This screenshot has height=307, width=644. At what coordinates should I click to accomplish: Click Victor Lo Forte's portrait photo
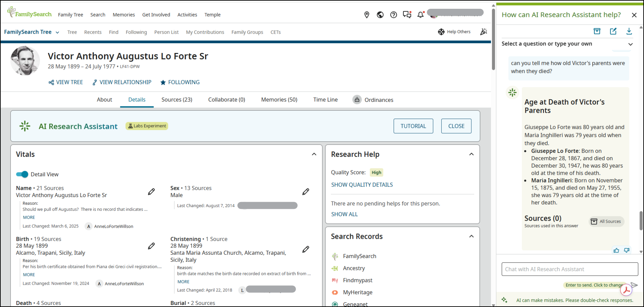(x=25, y=61)
